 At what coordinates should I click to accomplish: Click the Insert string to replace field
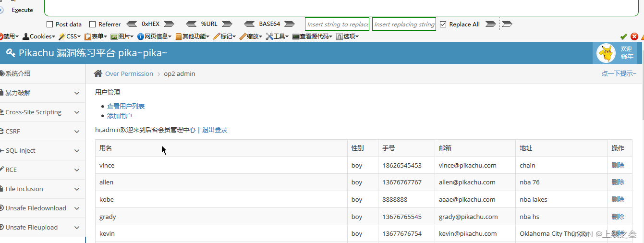pyautogui.click(x=337, y=24)
